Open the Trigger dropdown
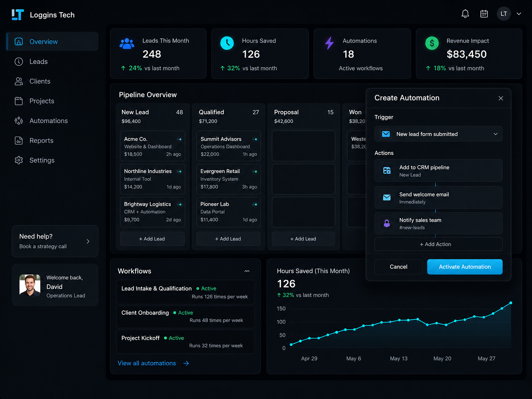The image size is (532, 399). (x=438, y=134)
